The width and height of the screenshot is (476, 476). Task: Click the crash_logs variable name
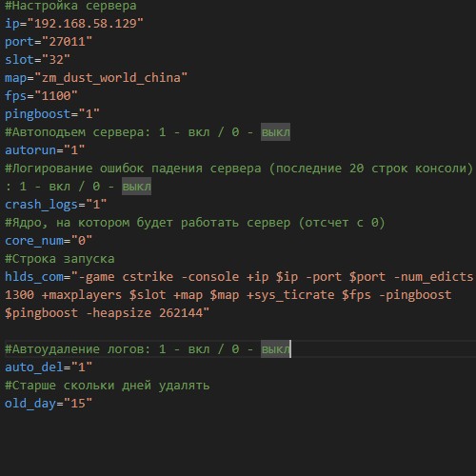click(41, 205)
